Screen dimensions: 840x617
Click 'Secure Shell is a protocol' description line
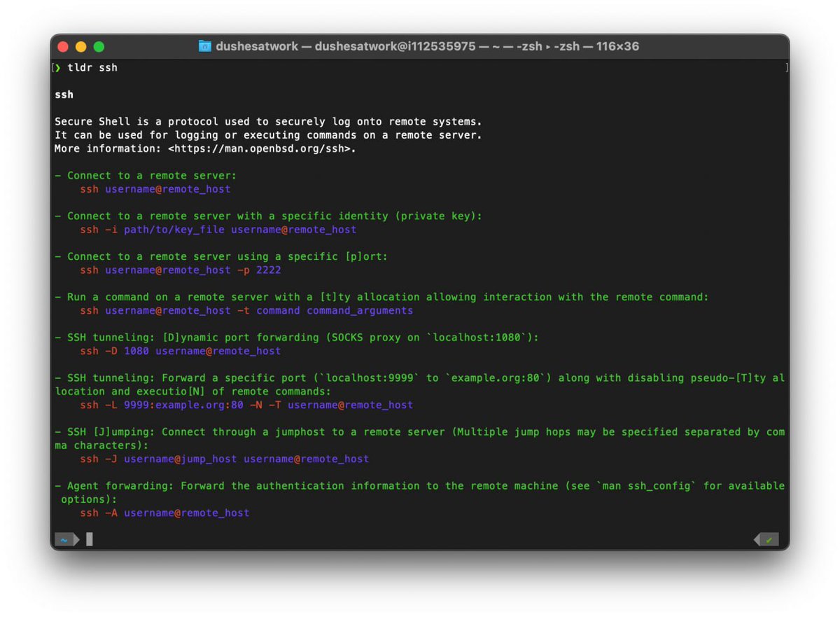(268, 122)
